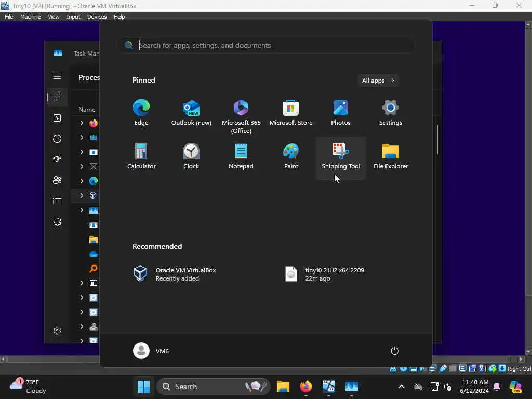Open Notepad from Start menu
Image resolution: width=532 pixels, height=399 pixels.
[x=241, y=156]
